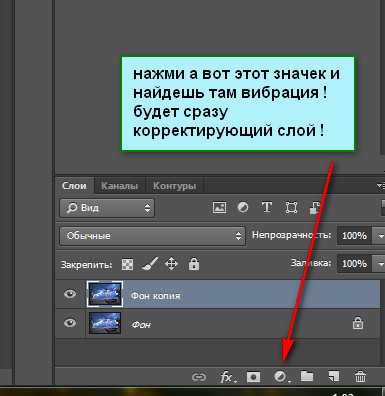Screen dimensions: 385x396
Task: Open the Вид filter type dropdown
Action: point(107,208)
